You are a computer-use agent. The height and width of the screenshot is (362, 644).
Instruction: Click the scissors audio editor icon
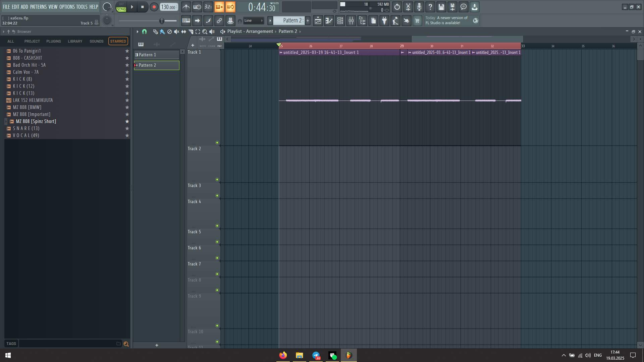408,7
